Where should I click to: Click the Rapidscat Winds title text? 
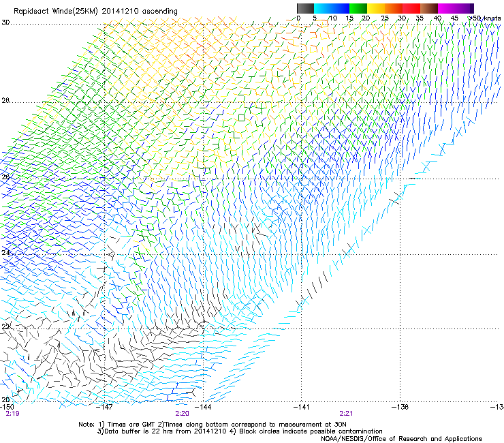pos(95,12)
